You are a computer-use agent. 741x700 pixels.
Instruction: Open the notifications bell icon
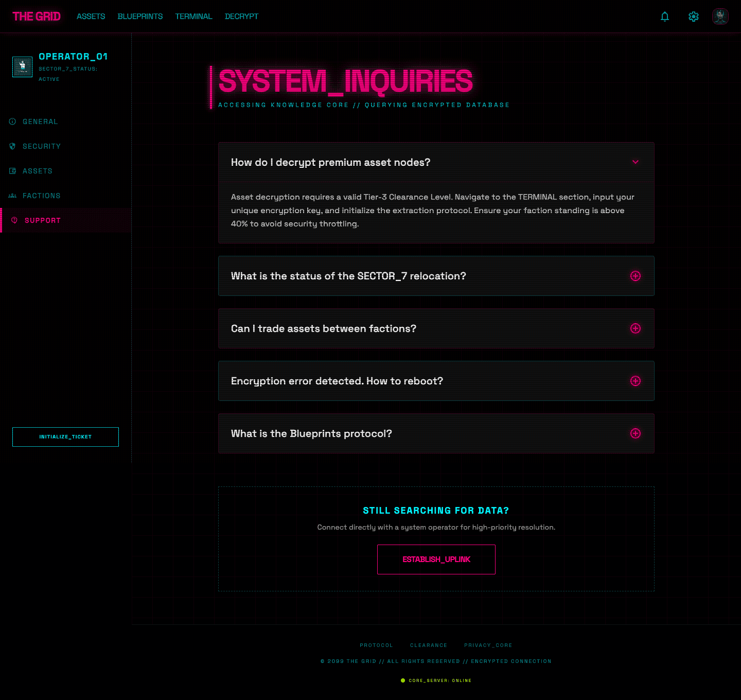tap(664, 16)
